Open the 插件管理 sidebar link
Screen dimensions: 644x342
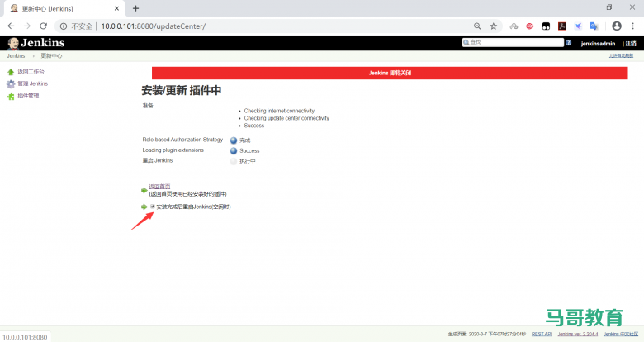[28, 96]
